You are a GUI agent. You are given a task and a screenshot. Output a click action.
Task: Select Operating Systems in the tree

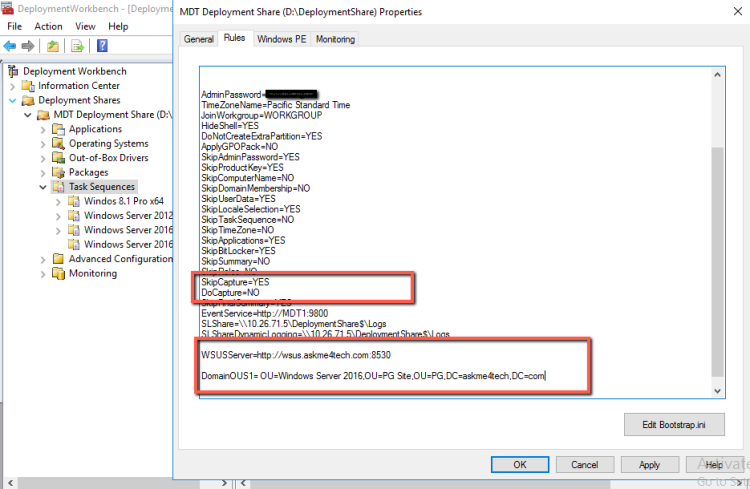coord(108,143)
